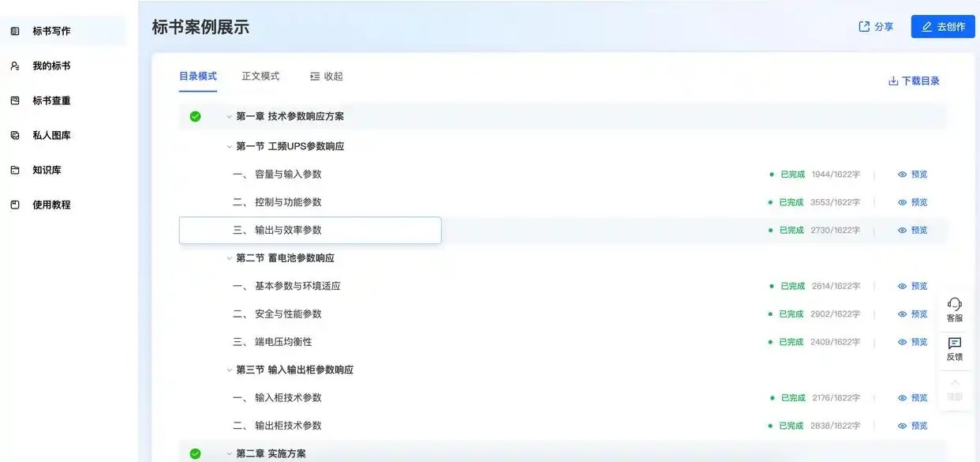
Task: Click the 客服 headset icon
Action: point(954,304)
